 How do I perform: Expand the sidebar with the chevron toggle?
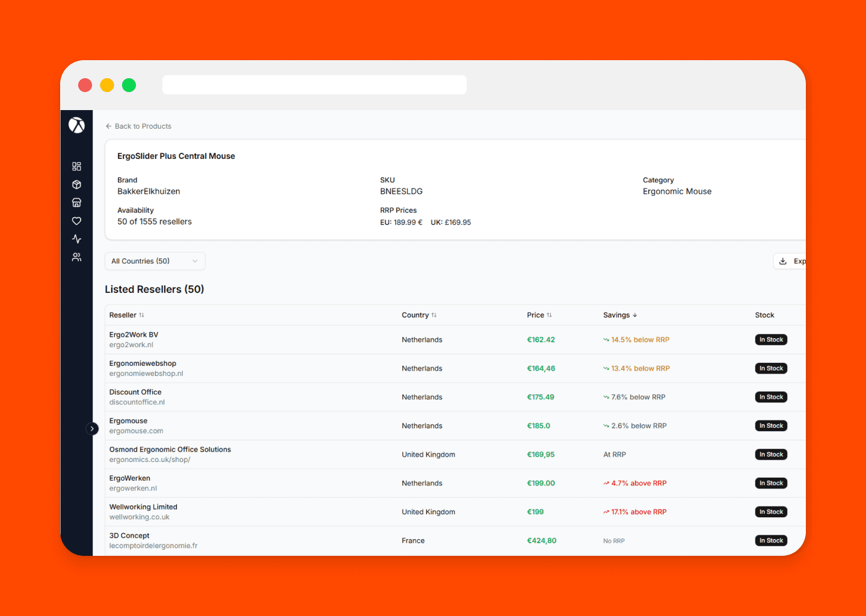pyautogui.click(x=92, y=429)
